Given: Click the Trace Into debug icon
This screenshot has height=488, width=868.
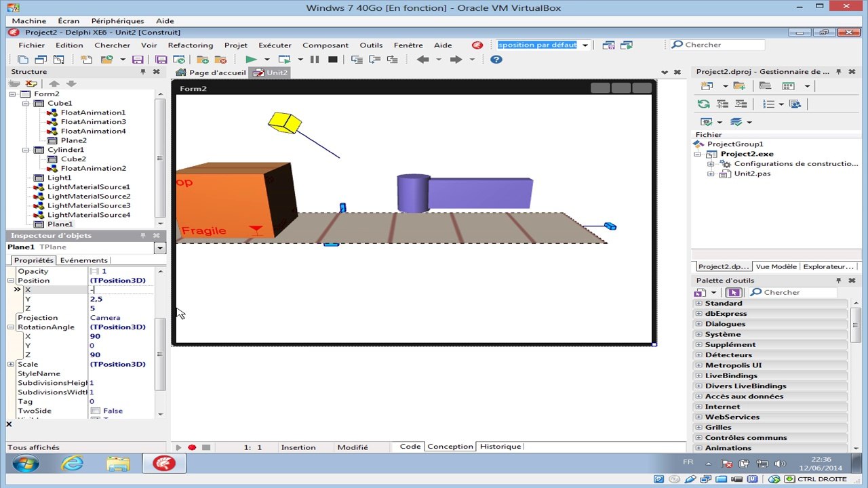Looking at the screenshot, I should coord(357,60).
